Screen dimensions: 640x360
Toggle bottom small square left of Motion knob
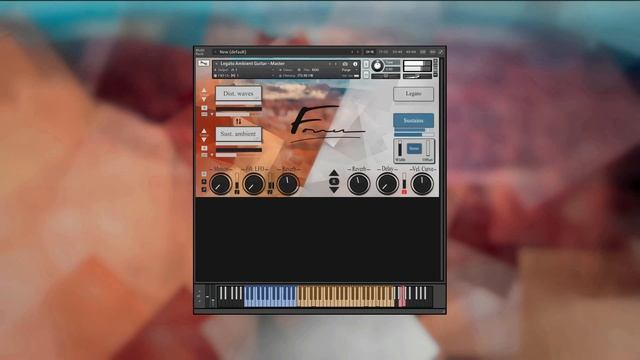[x=204, y=189]
